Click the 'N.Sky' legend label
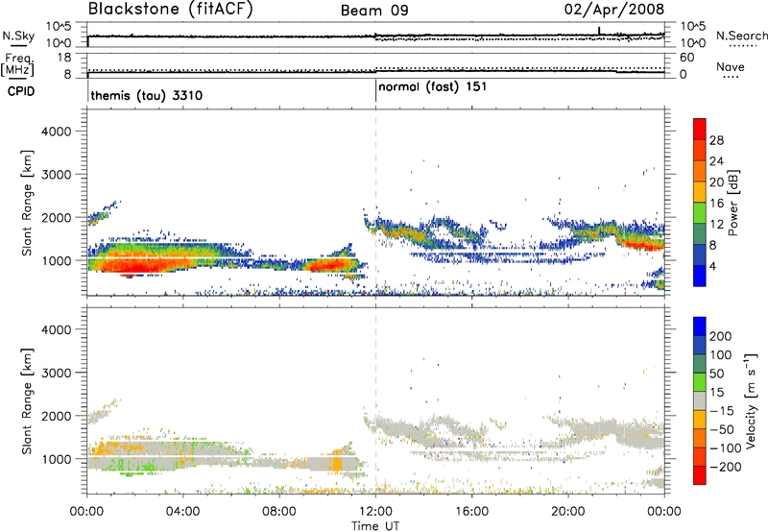 [18, 36]
